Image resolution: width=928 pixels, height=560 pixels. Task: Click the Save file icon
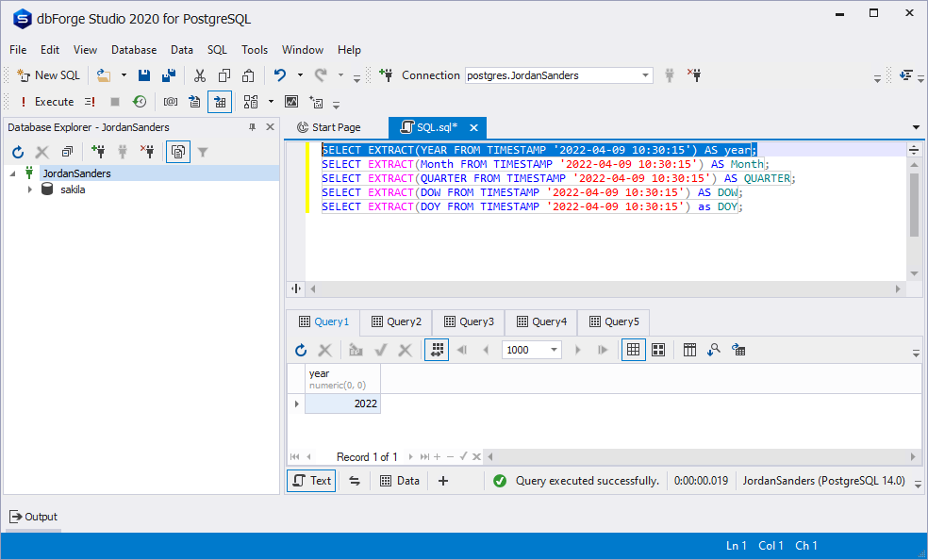pos(143,75)
